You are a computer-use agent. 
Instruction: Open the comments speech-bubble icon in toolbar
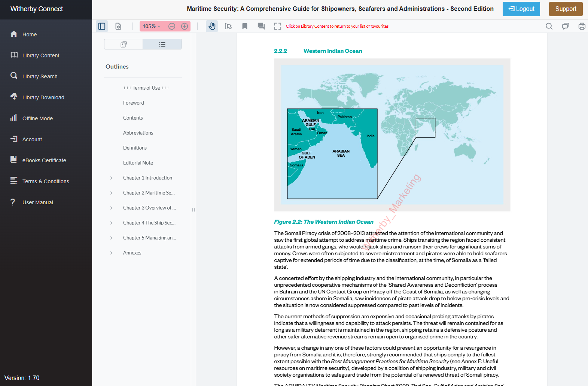click(x=261, y=26)
